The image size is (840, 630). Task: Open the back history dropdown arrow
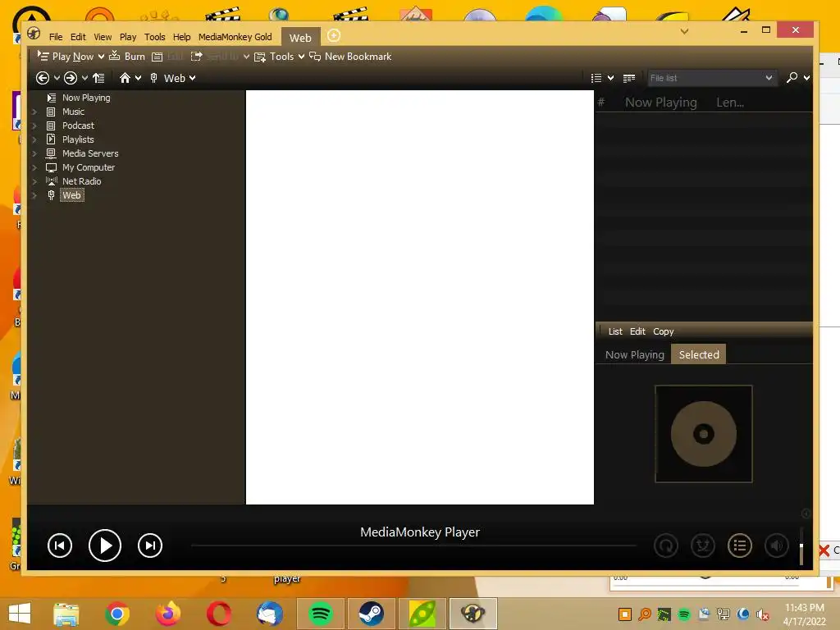57,78
